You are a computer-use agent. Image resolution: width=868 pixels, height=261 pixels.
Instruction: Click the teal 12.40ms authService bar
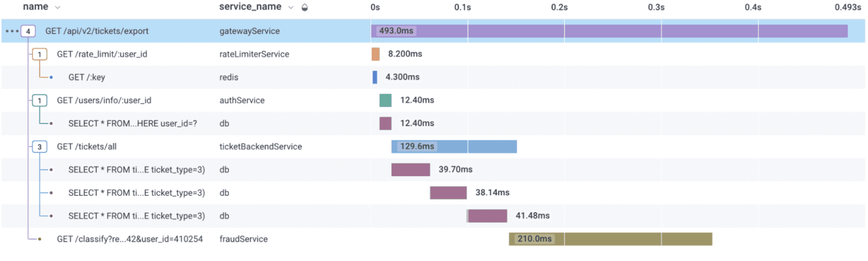385,100
